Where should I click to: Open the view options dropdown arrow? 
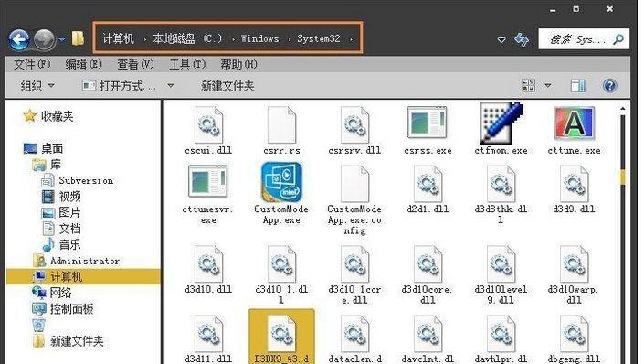(x=547, y=86)
